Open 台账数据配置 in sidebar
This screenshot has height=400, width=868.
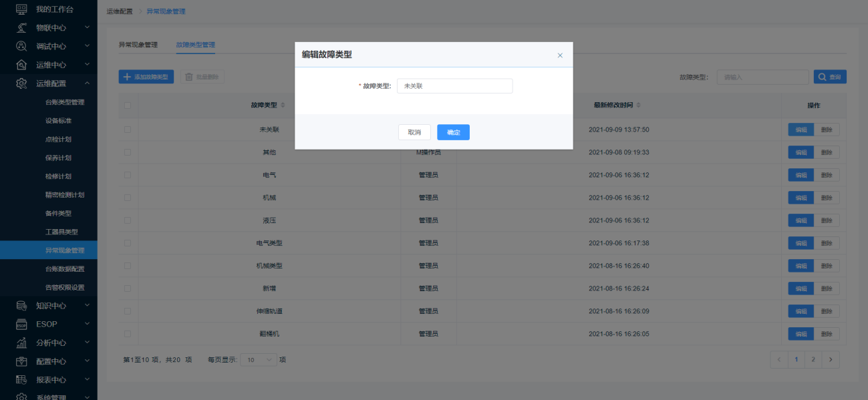(x=65, y=269)
